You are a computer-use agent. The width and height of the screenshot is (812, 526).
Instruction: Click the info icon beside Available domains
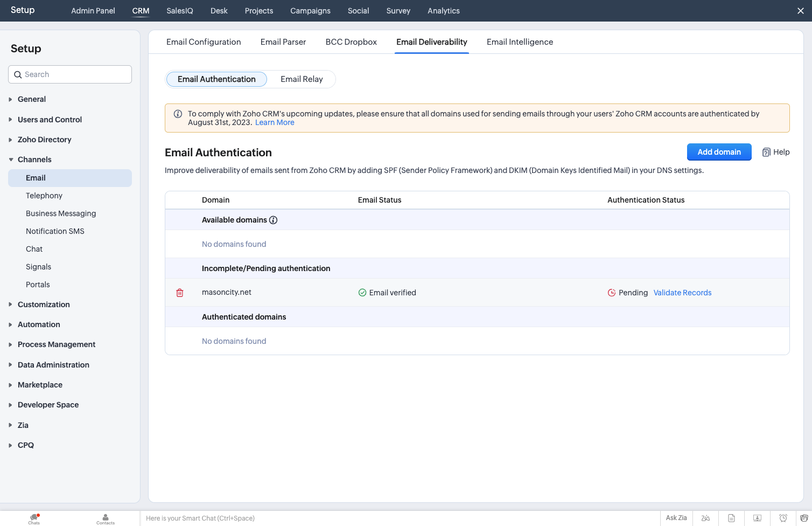[x=273, y=220]
